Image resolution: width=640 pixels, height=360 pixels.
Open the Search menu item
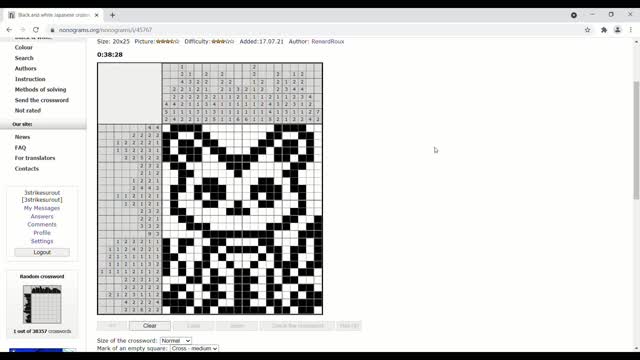coord(24,58)
